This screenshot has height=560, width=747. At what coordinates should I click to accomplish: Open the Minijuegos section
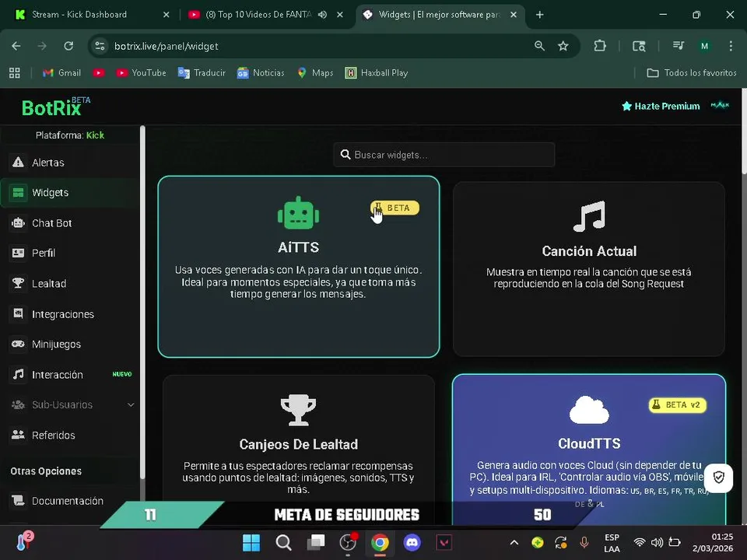pyautogui.click(x=69, y=344)
